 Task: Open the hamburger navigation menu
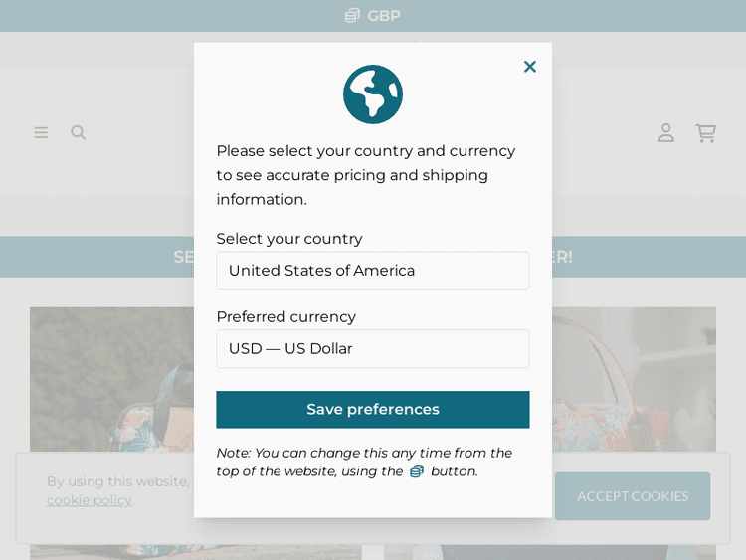[x=41, y=132]
